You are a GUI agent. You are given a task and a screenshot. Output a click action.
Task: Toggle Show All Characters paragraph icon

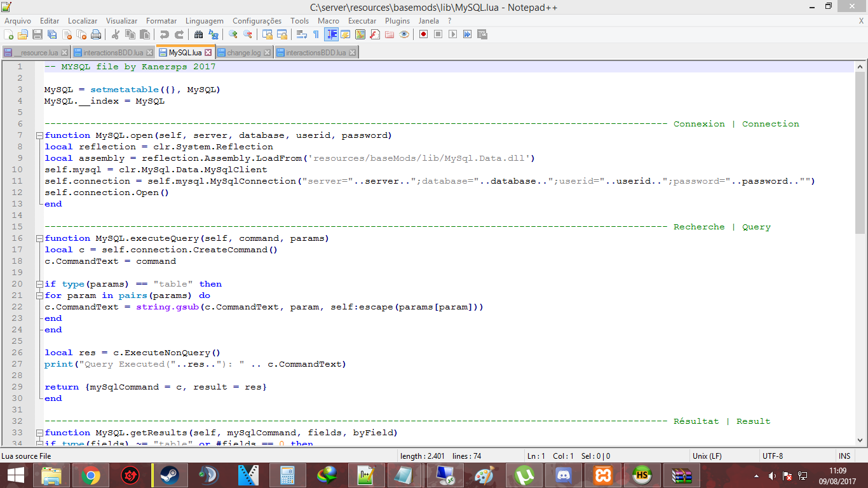pyautogui.click(x=316, y=34)
